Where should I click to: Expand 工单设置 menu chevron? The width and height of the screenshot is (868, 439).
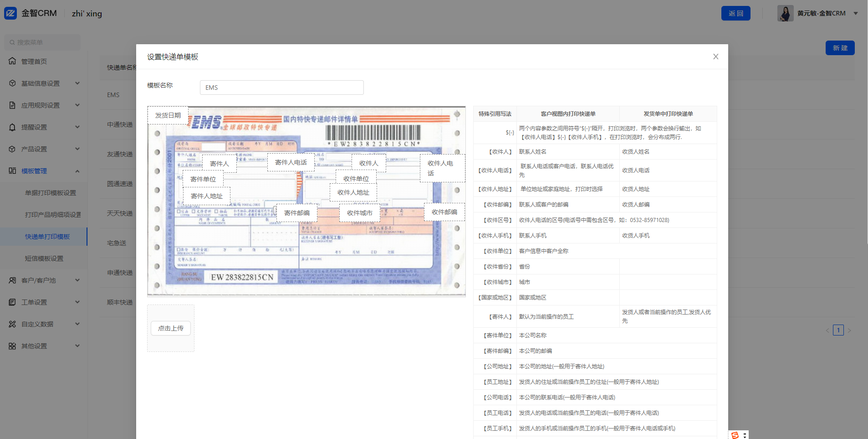(x=77, y=302)
